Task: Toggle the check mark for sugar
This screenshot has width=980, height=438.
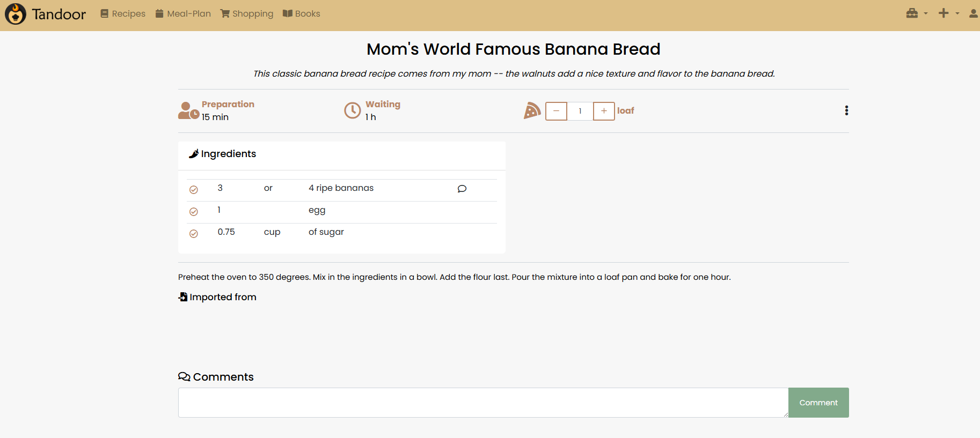Action: click(194, 234)
